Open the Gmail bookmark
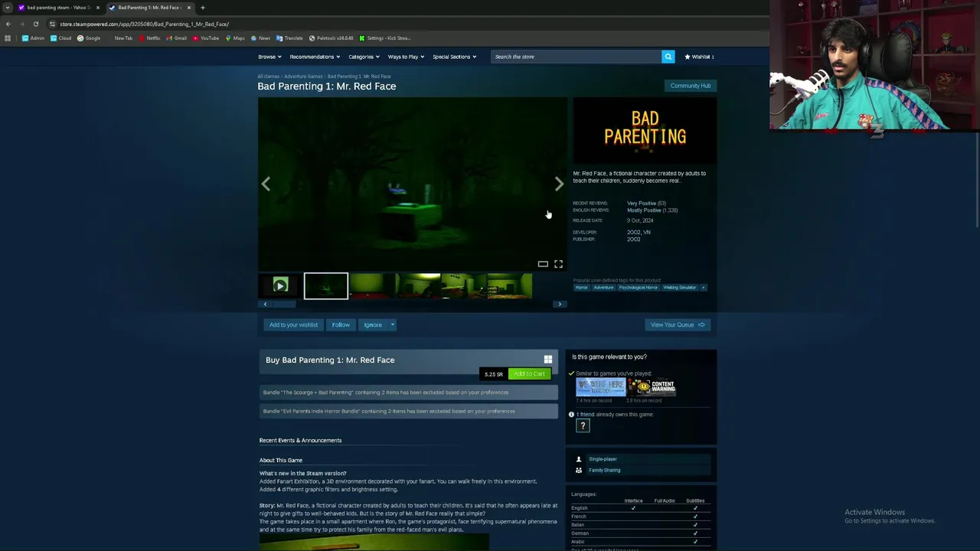Viewport: 980px width, 551px height. 177,38
